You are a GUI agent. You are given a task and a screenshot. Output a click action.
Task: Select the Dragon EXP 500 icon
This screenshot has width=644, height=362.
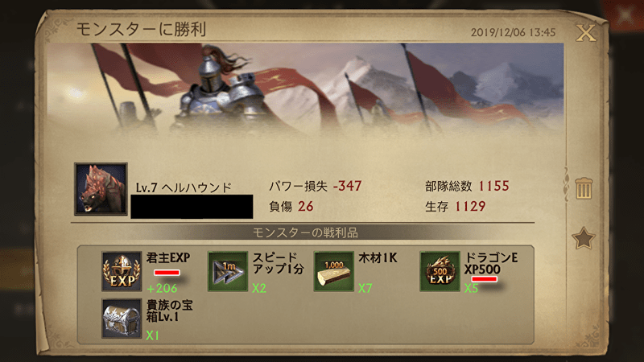(440, 271)
